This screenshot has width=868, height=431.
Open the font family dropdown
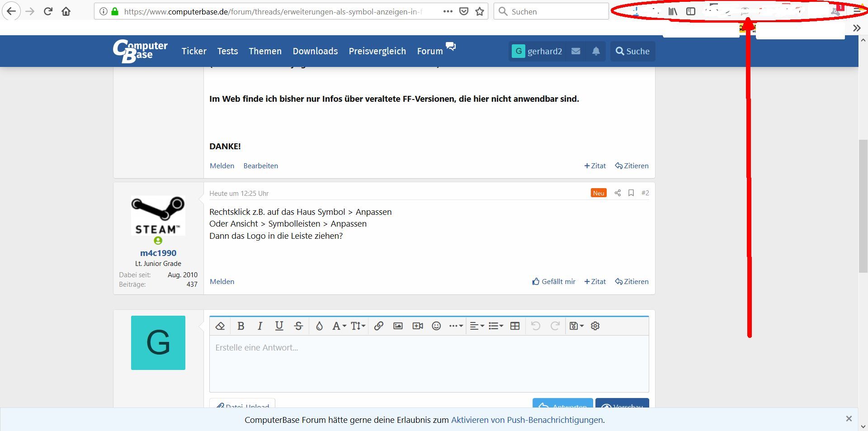click(x=339, y=326)
